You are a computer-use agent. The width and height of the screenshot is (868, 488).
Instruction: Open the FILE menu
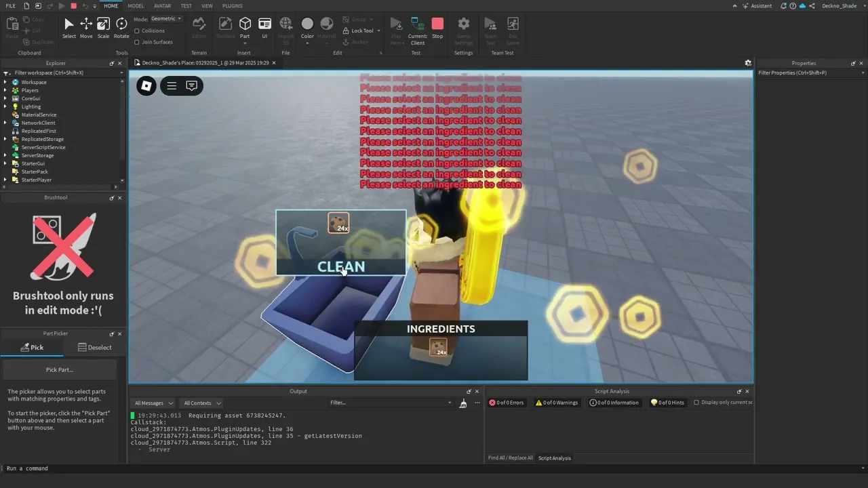(11, 5)
